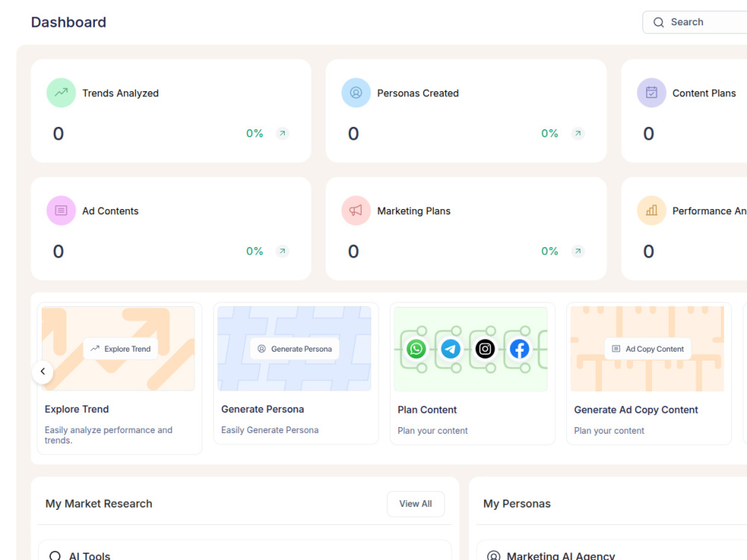Open arrow icon on Personas Created card
The width and height of the screenshot is (747, 560).
578,134
